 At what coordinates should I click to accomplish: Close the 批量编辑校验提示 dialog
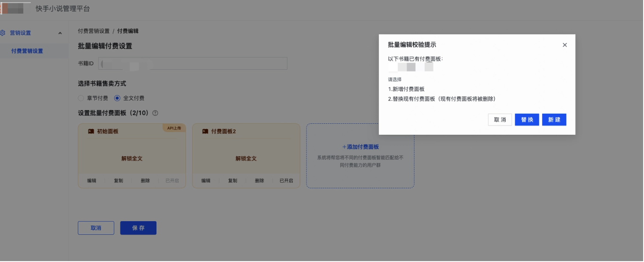click(564, 44)
